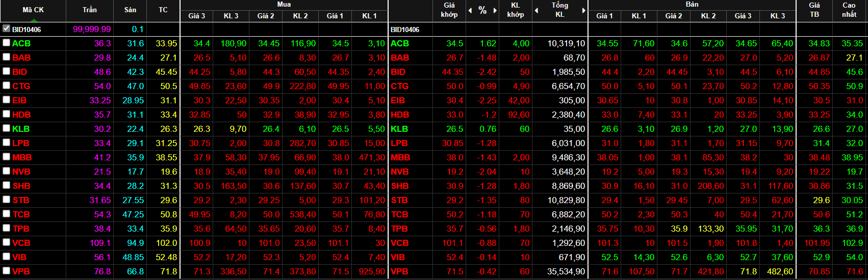The image size is (868, 280).
Task: Click the Bán group header
Action: point(692,4)
